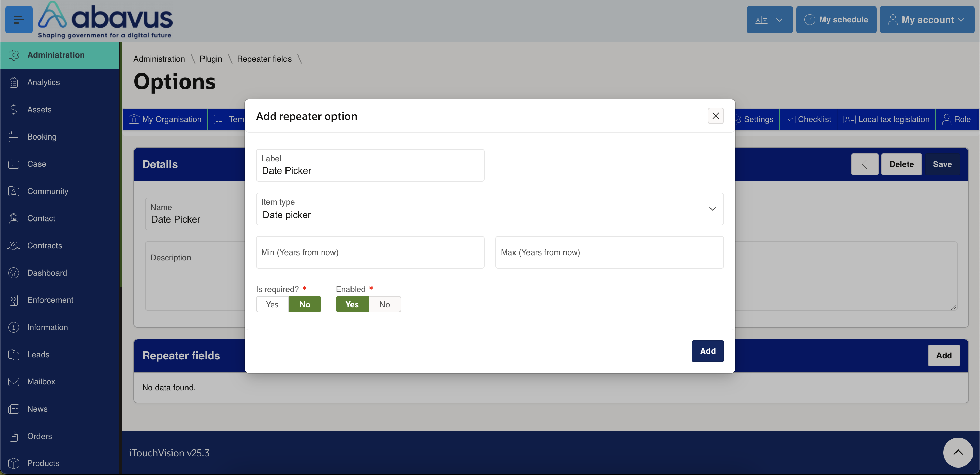Screen dimensions: 980x475
Task: Click the Label input field
Action: point(370,165)
